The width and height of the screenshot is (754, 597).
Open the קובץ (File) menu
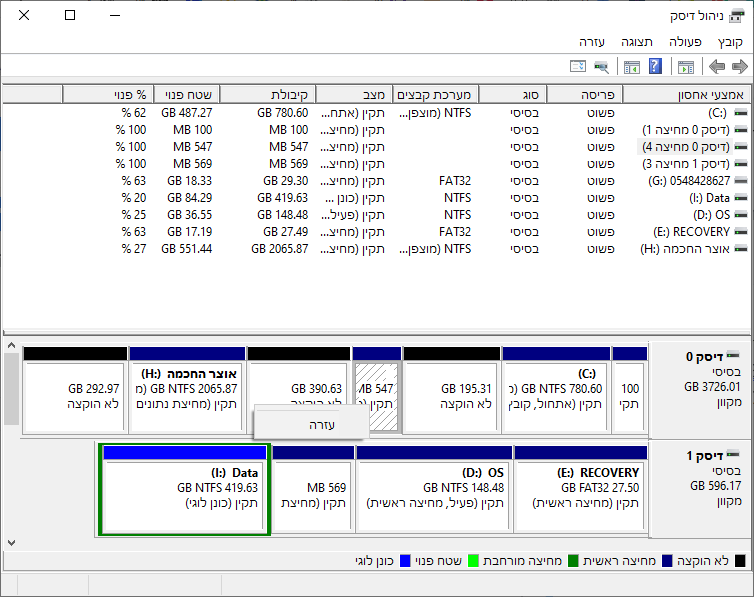point(730,42)
